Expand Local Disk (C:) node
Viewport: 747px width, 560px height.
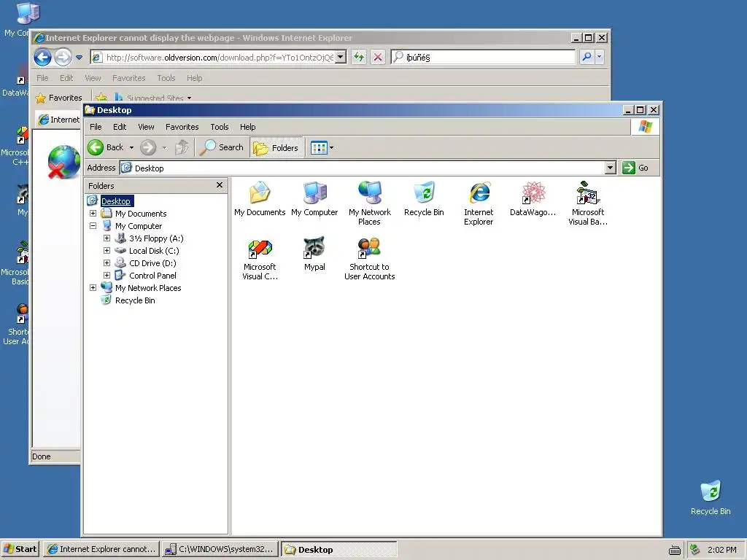pyautogui.click(x=107, y=251)
